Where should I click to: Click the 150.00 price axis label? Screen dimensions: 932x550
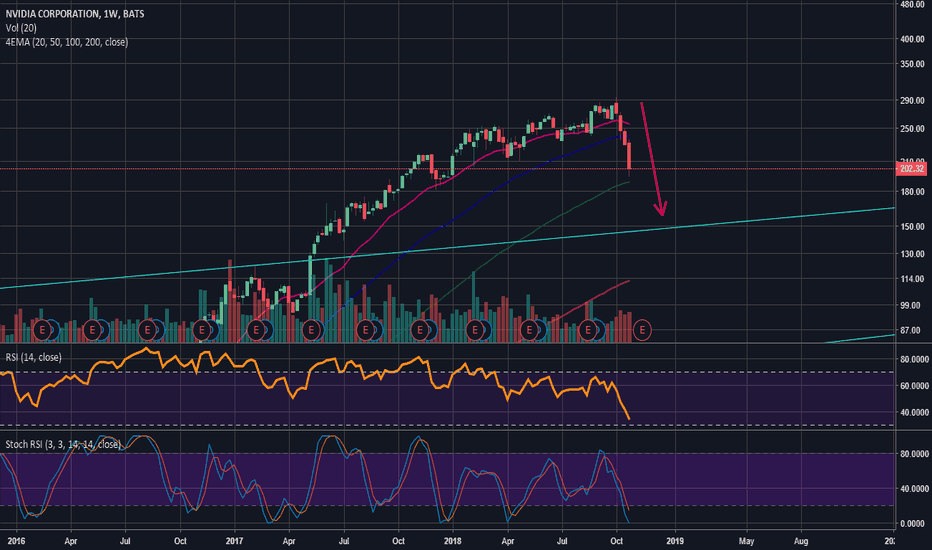tap(912, 227)
